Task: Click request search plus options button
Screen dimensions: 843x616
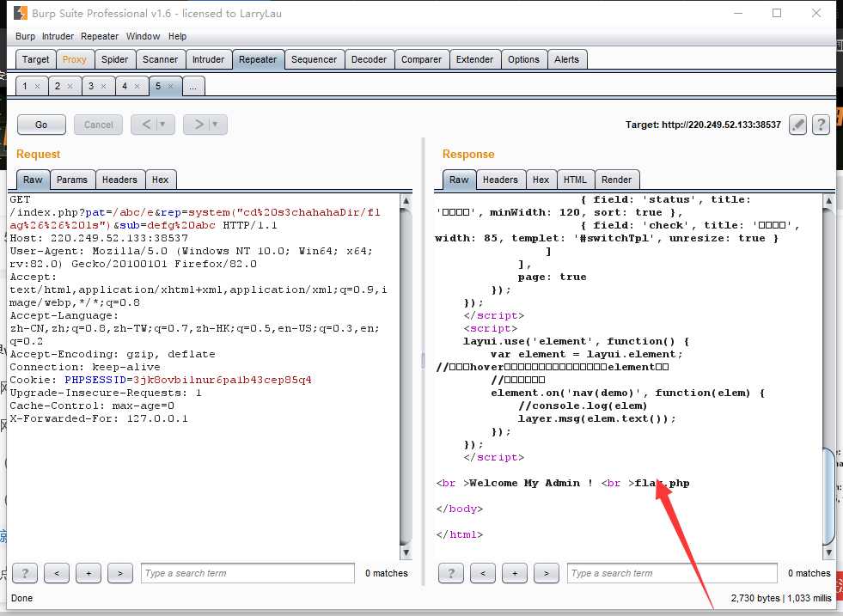Action: point(89,573)
